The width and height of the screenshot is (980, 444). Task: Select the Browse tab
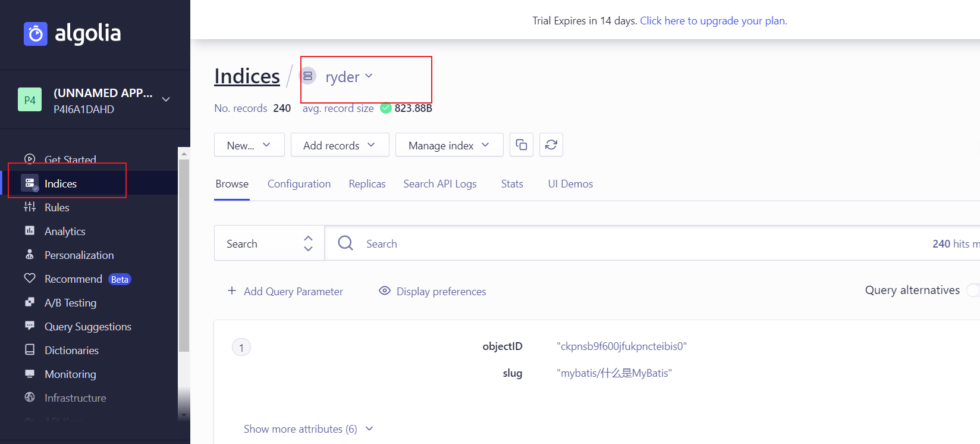232,184
